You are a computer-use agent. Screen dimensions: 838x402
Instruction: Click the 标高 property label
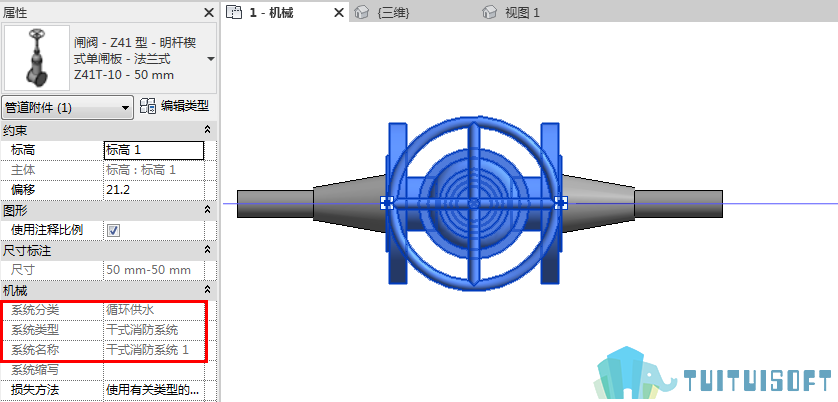tap(23, 150)
